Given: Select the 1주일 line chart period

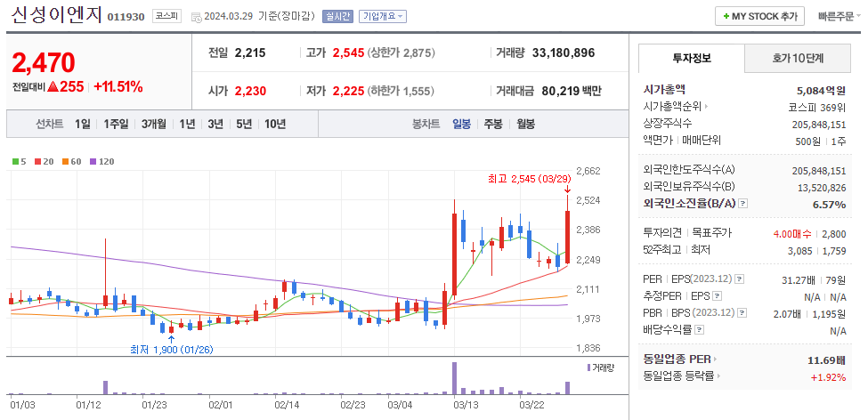Looking at the screenshot, I should (116, 124).
